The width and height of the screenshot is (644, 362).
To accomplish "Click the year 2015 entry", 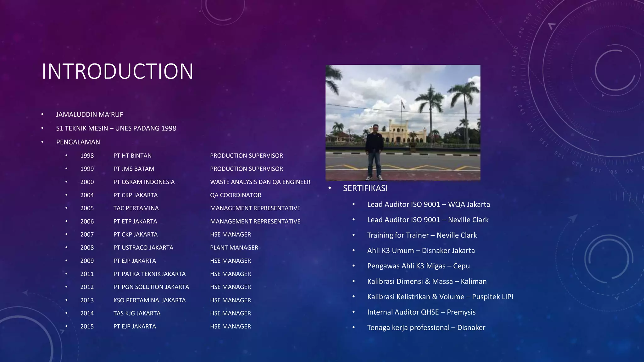I will tap(87, 327).
